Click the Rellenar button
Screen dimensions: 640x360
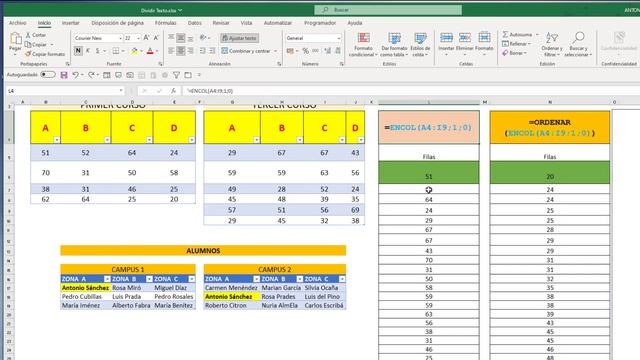tap(517, 44)
